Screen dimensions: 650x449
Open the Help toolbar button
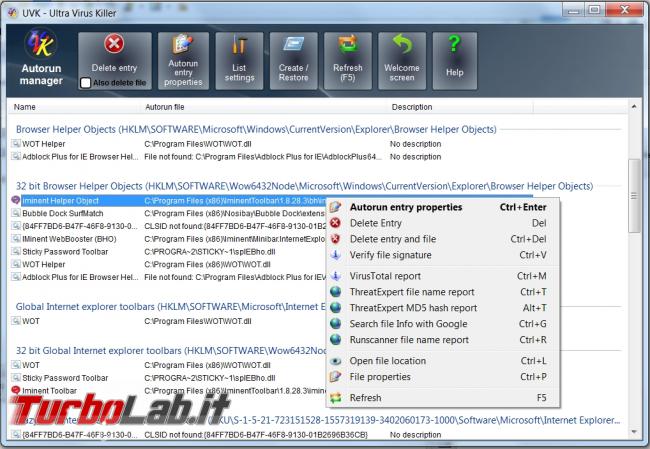[x=455, y=61]
